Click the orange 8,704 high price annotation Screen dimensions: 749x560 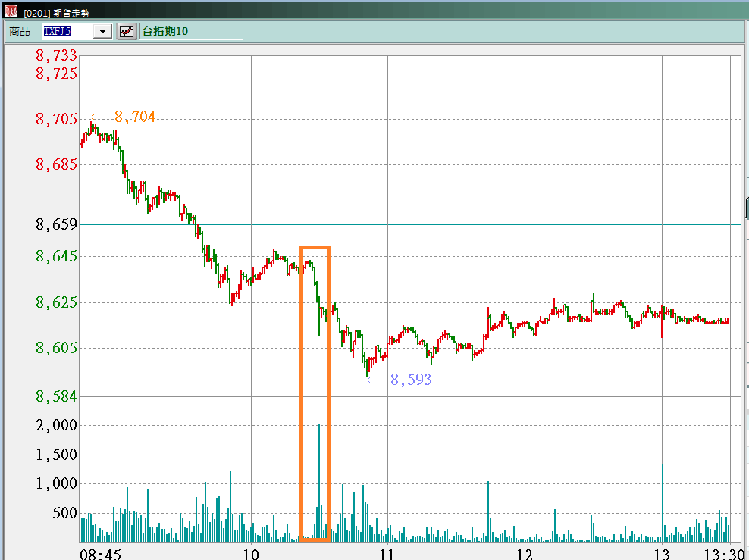tap(134, 117)
